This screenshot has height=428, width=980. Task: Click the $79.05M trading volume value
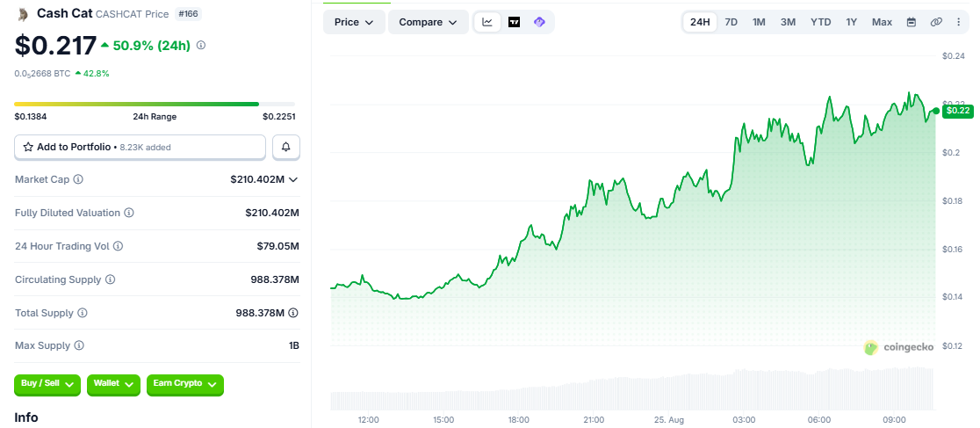pyautogui.click(x=278, y=246)
